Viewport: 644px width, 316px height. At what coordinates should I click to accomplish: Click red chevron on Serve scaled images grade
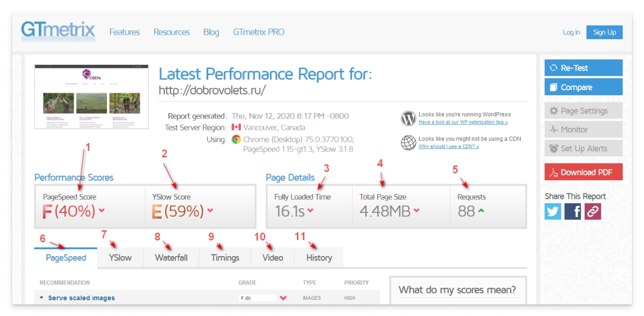[x=283, y=298]
